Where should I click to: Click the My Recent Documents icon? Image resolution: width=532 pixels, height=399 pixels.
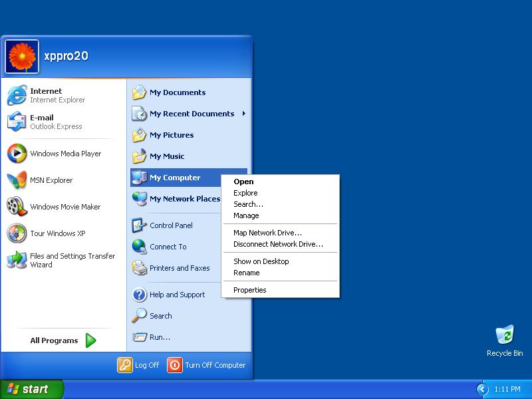click(x=139, y=114)
